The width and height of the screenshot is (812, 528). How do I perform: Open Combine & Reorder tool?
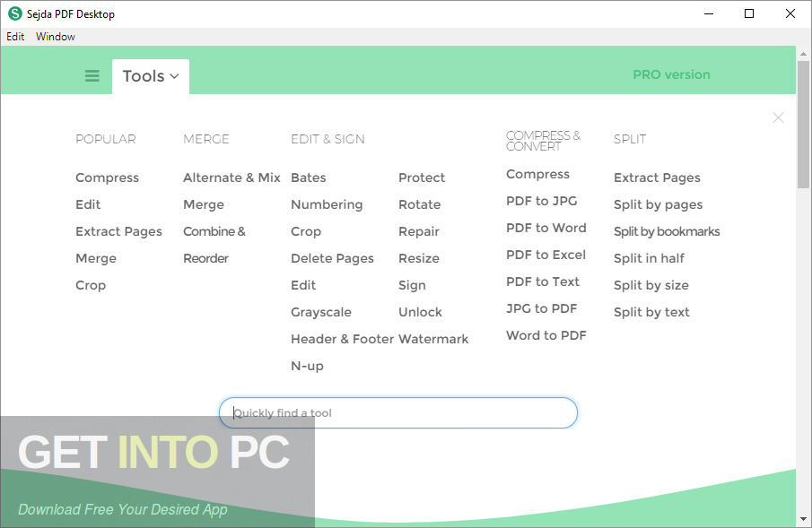tap(214, 245)
